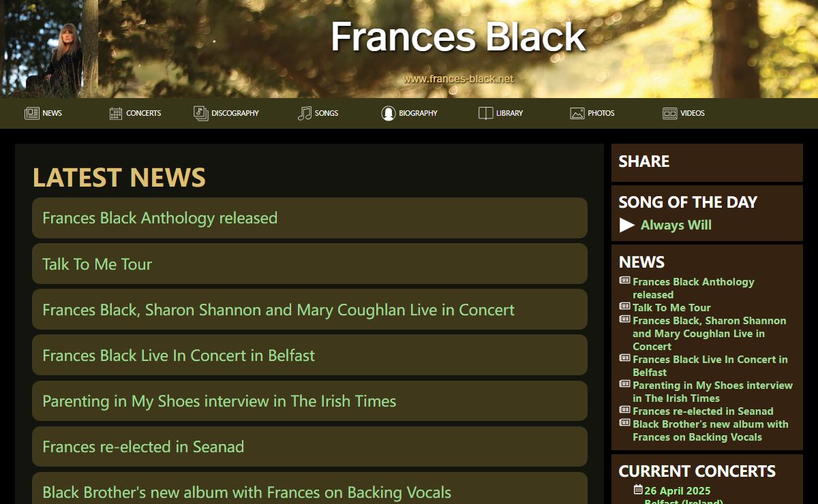Open the PHOTOS menu item
818x504 pixels.
[x=601, y=113]
